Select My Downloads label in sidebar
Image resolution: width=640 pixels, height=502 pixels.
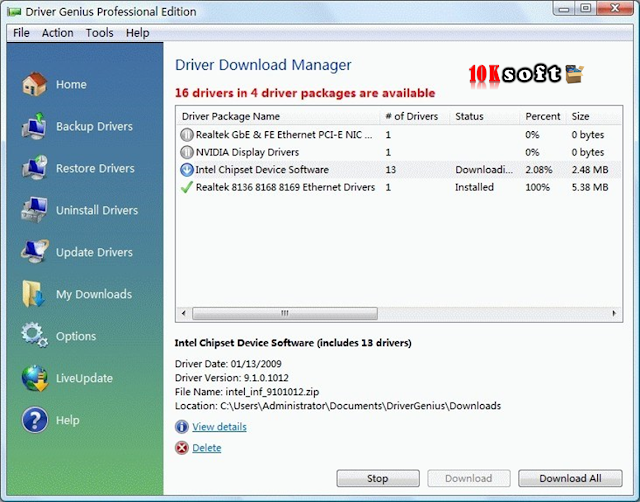point(94,294)
